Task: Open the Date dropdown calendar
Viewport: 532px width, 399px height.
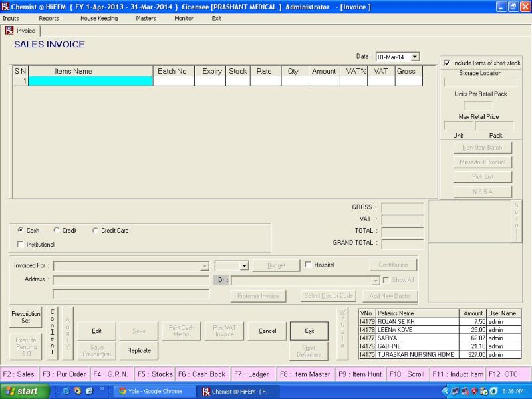Action: 415,57
